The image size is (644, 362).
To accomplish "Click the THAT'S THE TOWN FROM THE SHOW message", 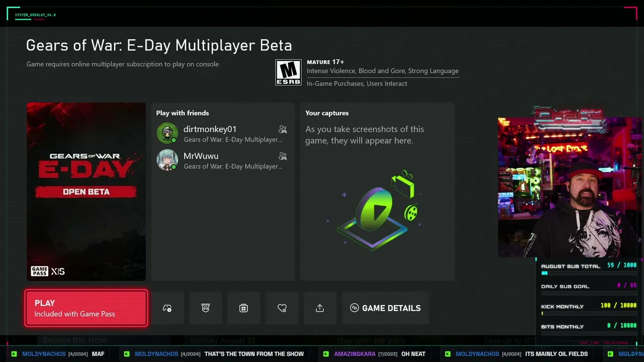I will (254, 354).
